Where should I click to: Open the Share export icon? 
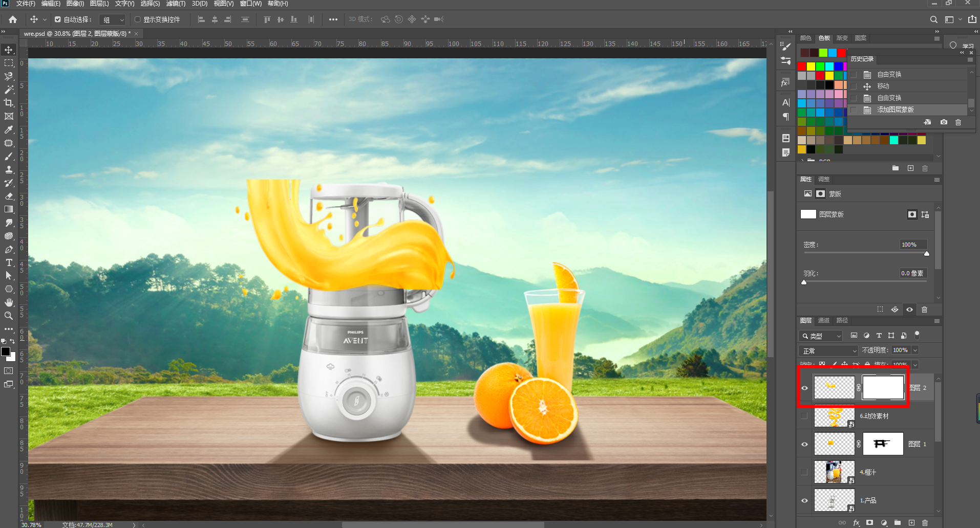[972, 19]
